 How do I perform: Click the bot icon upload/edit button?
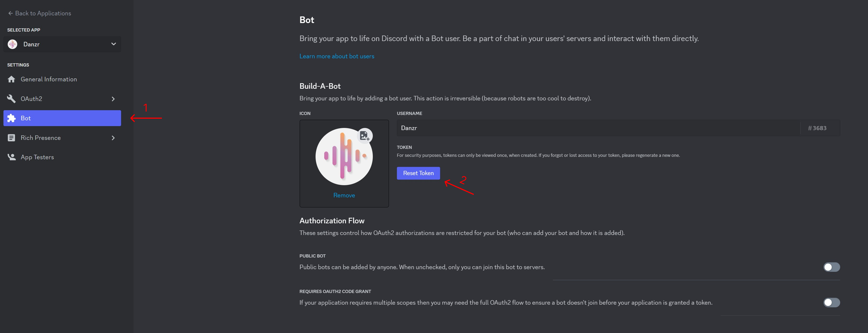coord(366,135)
